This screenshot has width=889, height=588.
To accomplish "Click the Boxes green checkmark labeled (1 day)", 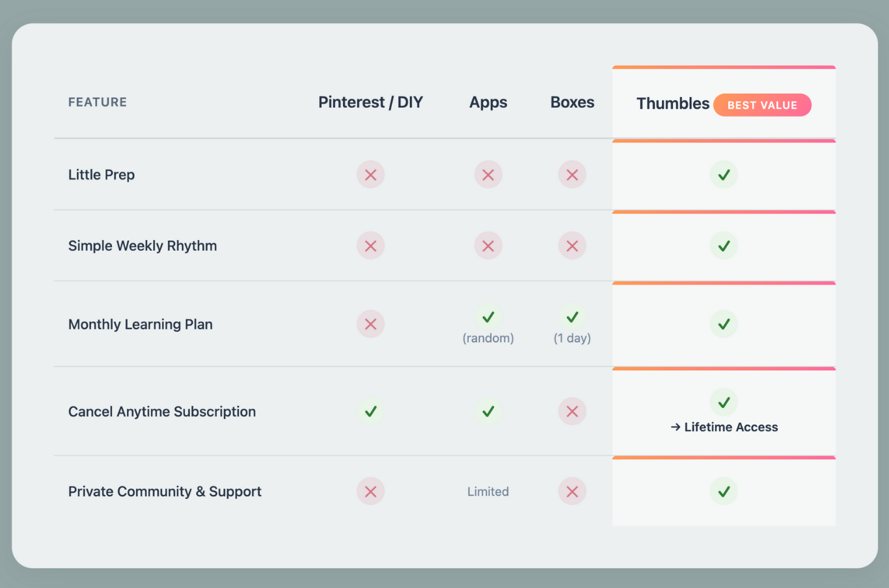I will (572, 317).
